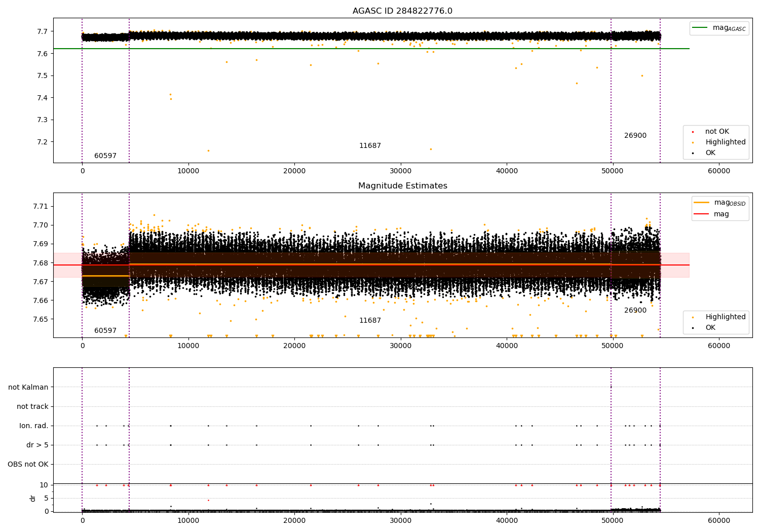Click the 'Magnitude Estimates' subplot title

click(x=402, y=186)
